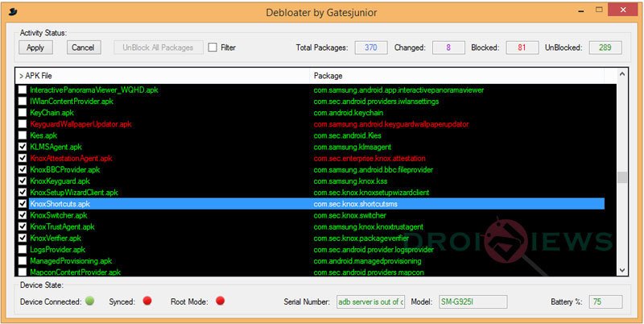
Task: Check MapconContentProvider.apk checkbox
Action: pos(23,272)
